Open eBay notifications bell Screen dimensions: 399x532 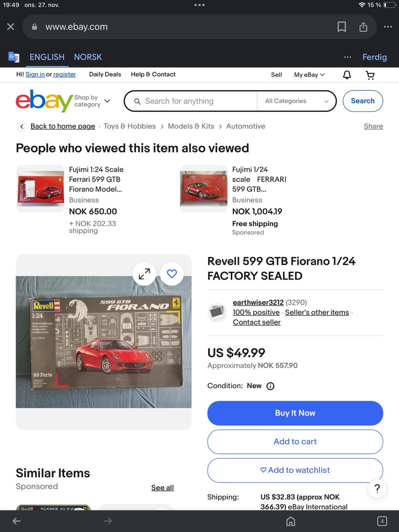point(347,75)
